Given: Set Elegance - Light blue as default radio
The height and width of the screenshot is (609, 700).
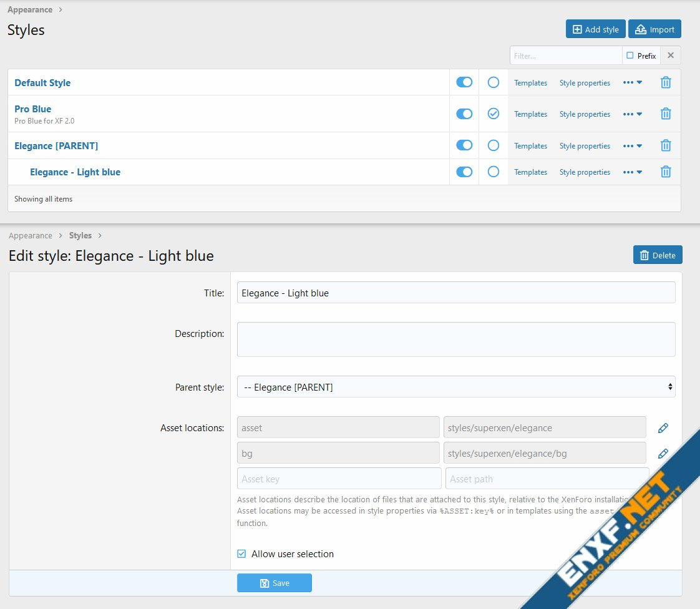Looking at the screenshot, I should coord(493,172).
